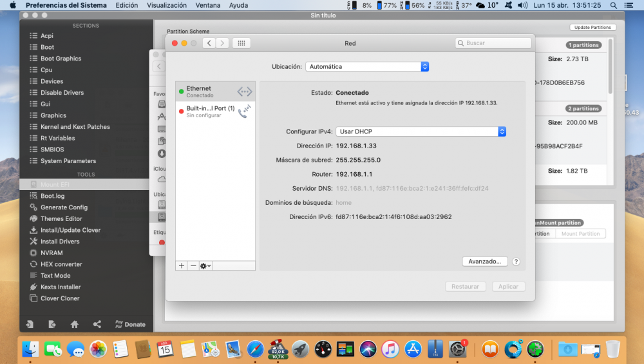The width and height of the screenshot is (644, 364).
Task: Open the Ayuda menu
Action: (238, 5)
